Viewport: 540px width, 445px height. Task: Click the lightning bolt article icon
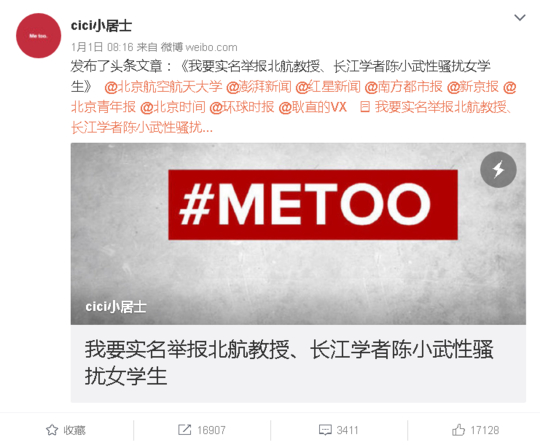(x=498, y=169)
